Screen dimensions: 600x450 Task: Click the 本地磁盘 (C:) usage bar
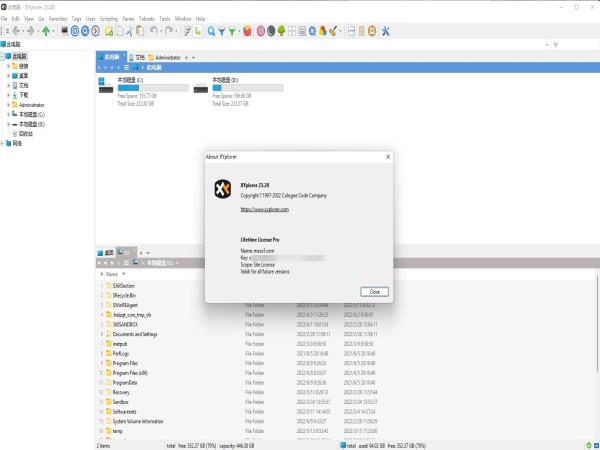tap(153, 88)
